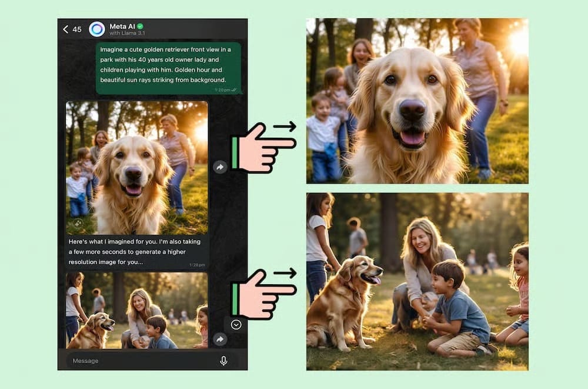The height and width of the screenshot is (389, 588).
Task: Forward the golden retriever close-up image
Action: 220,167
